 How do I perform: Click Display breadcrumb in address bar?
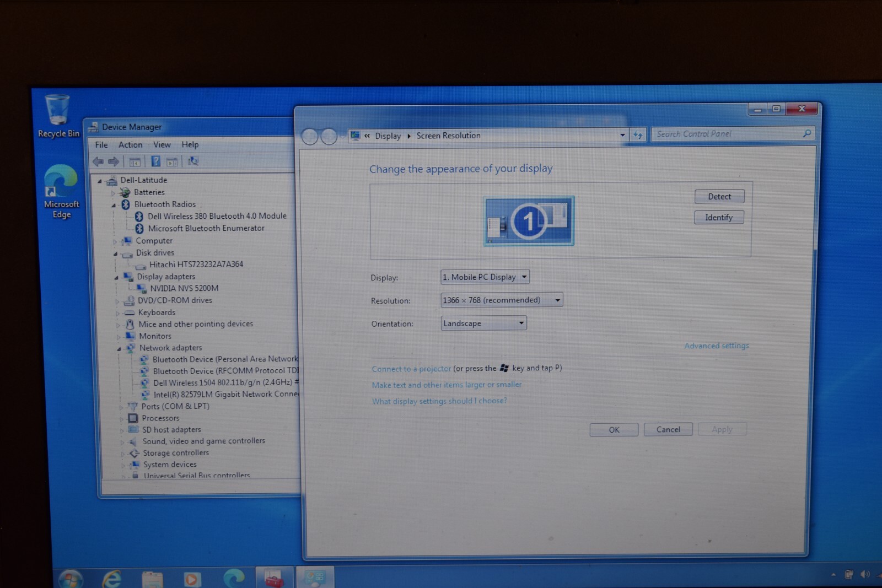388,136
